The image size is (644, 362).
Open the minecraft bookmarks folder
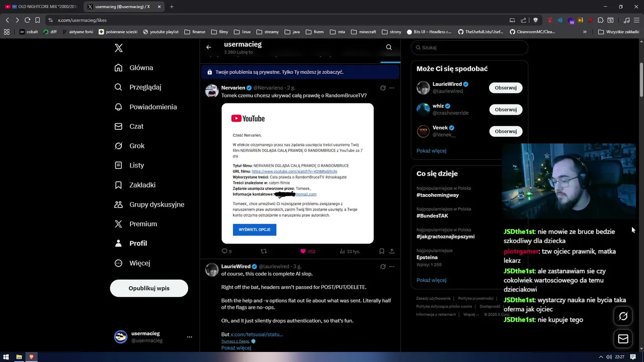(x=363, y=32)
